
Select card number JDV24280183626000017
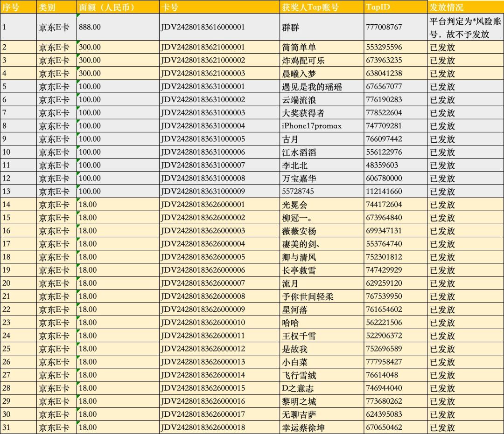[x=203, y=414]
